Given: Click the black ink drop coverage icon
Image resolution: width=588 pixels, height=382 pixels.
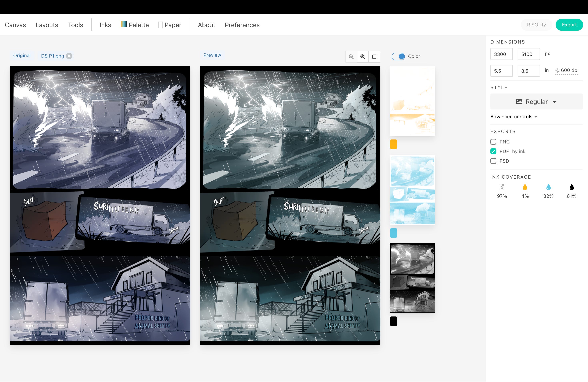Looking at the screenshot, I should 571,187.
